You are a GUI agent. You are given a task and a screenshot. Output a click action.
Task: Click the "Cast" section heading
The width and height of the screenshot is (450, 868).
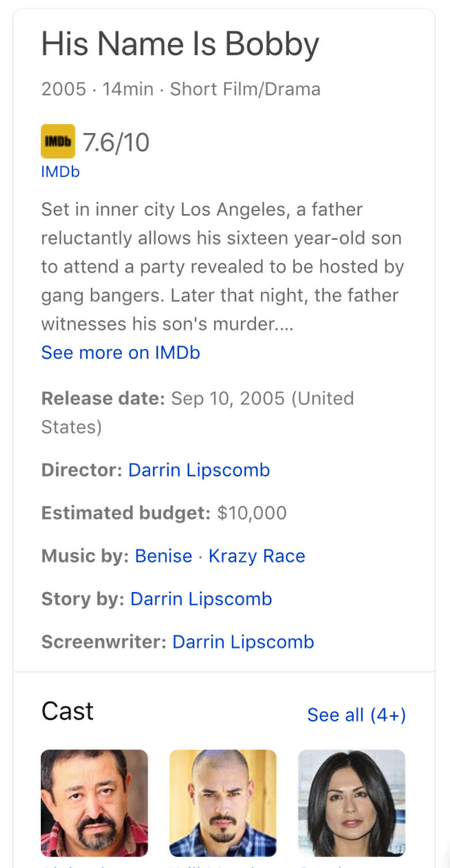pos(67,711)
